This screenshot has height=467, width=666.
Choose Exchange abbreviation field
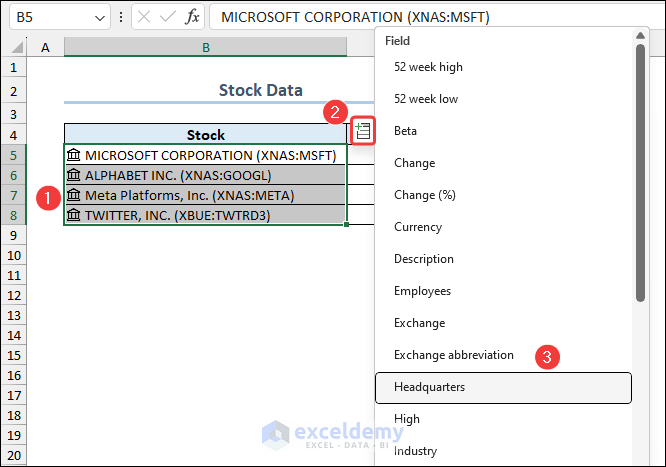click(x=454, y=355)
